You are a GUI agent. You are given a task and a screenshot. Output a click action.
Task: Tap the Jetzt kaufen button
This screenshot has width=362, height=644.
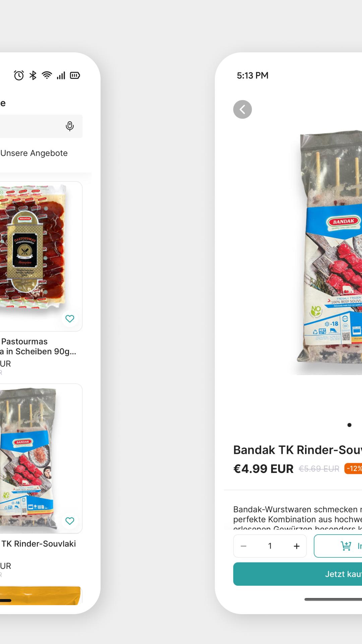[x=298, y=574]
